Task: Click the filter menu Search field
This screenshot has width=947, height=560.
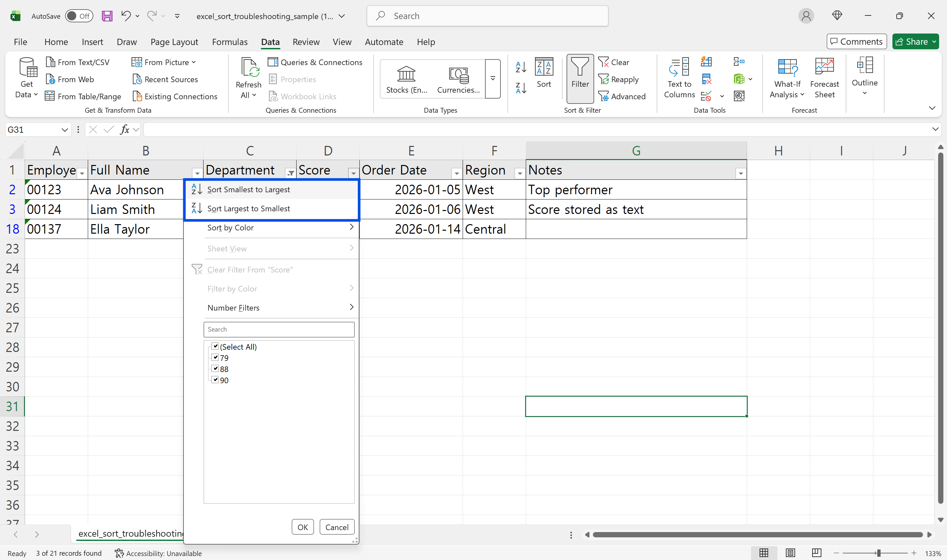Action: coord(279,329)
